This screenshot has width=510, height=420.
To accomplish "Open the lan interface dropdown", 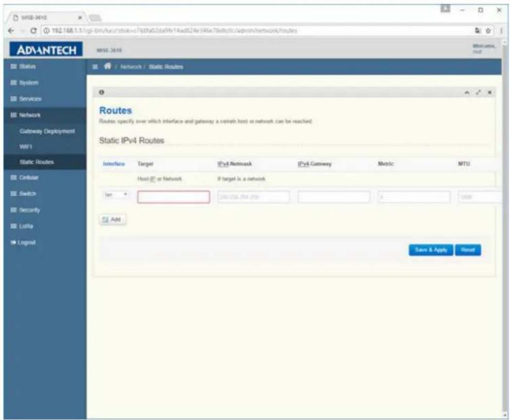I will (x=116, y=195).
